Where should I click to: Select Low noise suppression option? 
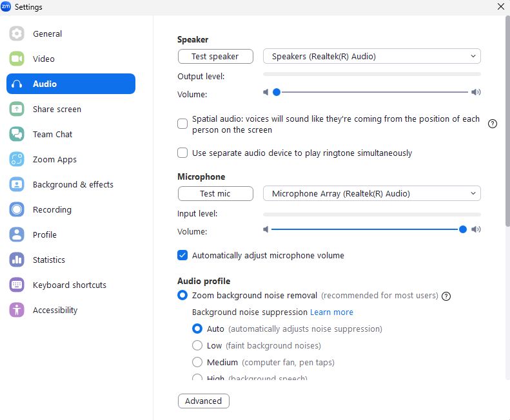[197, 345]
